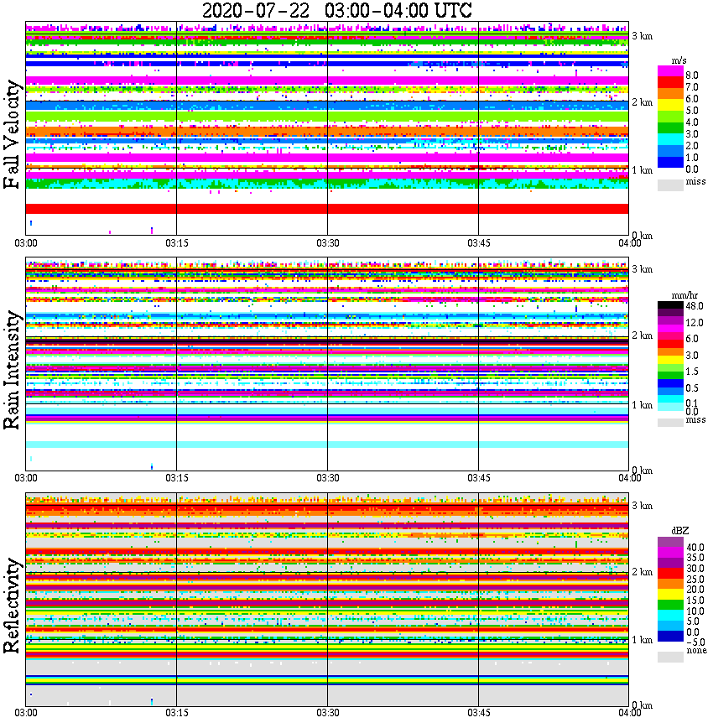Screen dimensions: 713x728
Task: Click 2 km height label of Fall Velocity panel
Action: [x=643, y=102]
